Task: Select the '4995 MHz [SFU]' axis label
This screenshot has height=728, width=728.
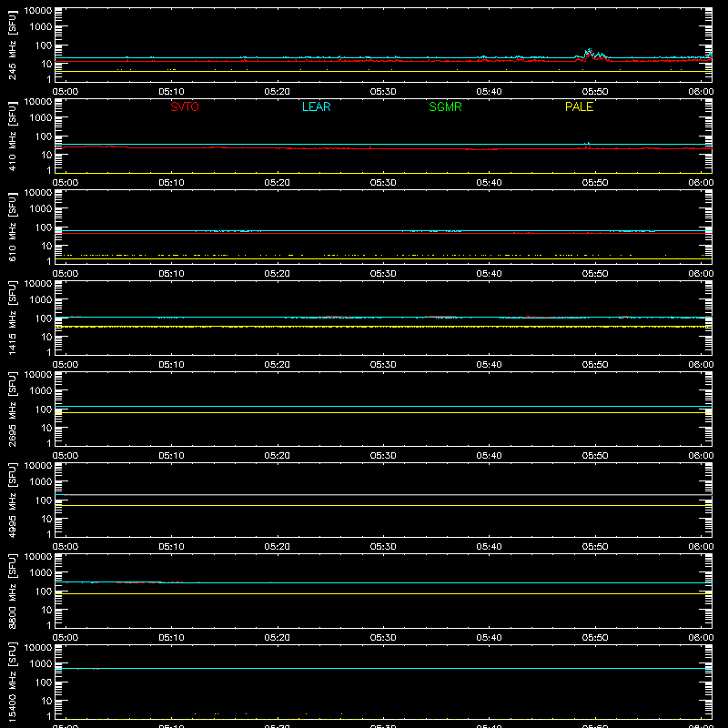Action: pos(13,500)
